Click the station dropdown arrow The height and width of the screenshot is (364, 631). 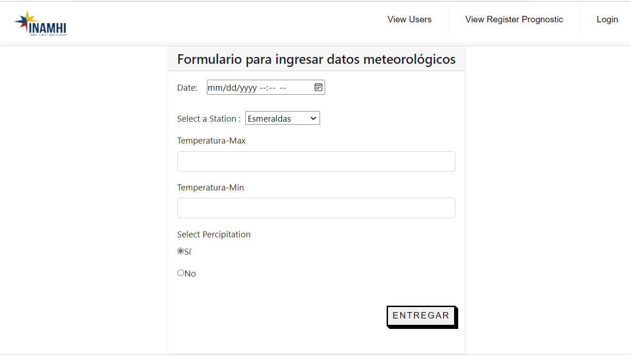coord(313,118)
